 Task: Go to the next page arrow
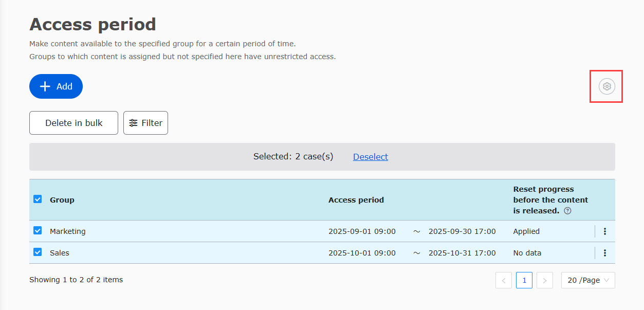[544, 280]
